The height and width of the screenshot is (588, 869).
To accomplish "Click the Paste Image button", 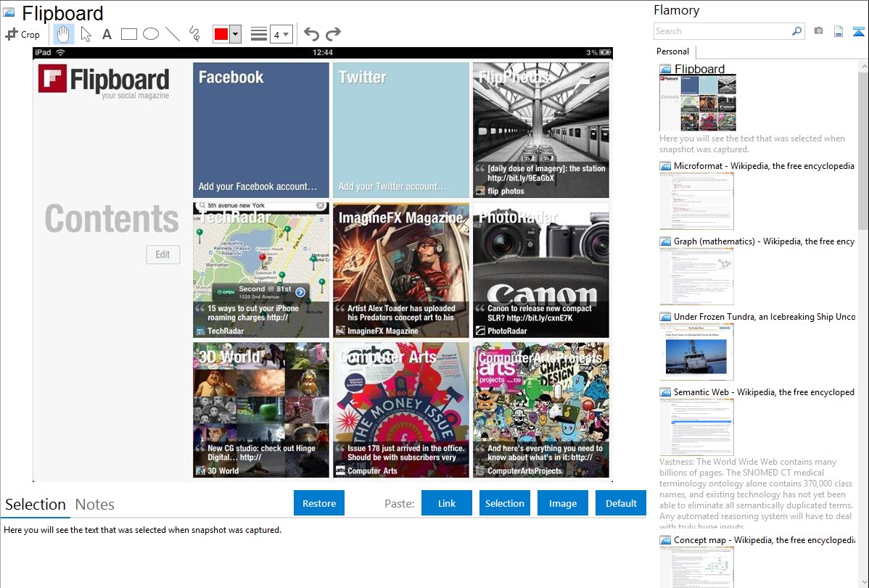I will tap(562, 503).
